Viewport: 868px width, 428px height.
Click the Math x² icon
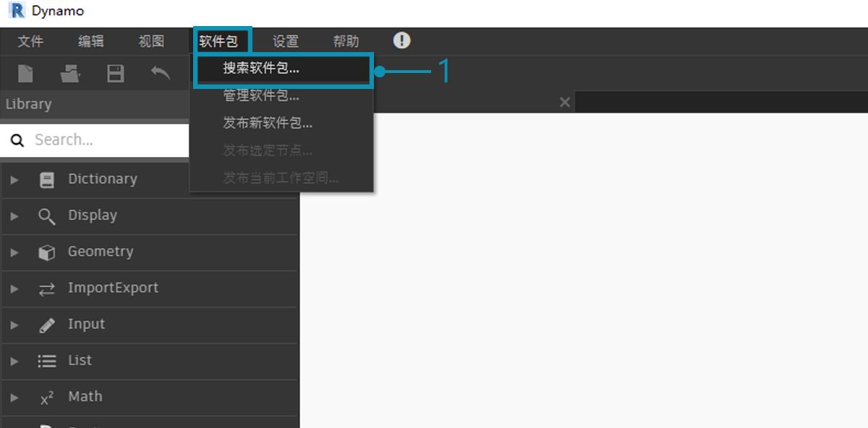click(47, 397)
